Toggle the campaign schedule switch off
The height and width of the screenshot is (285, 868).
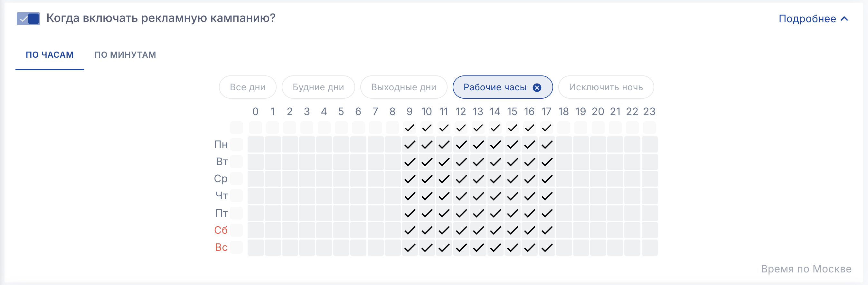28,19
